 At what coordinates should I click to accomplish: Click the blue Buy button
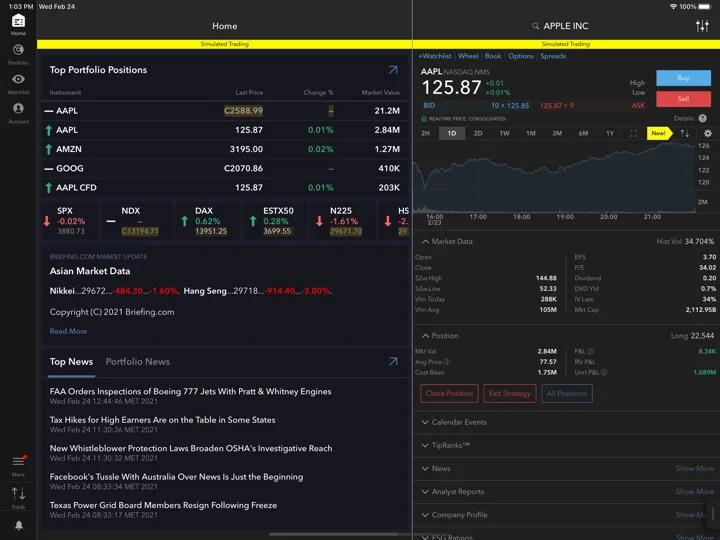coord(683,78)
